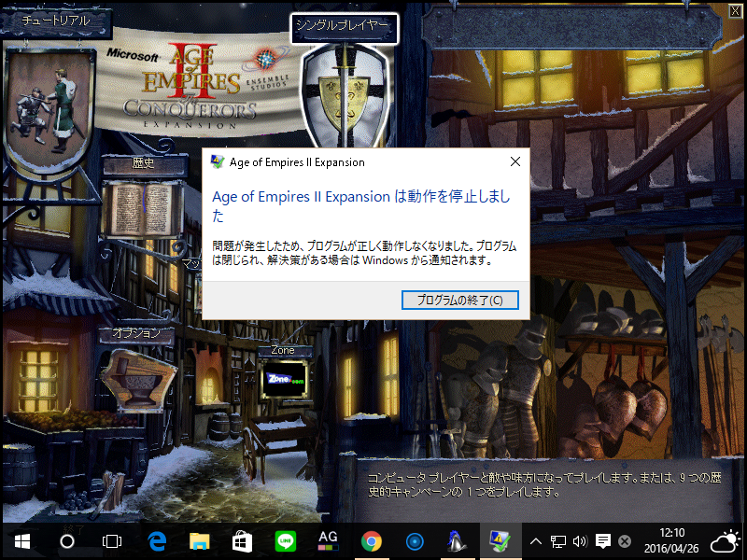Close the game with top-right X
Viewport: 747px width, 560px height.
735,11
